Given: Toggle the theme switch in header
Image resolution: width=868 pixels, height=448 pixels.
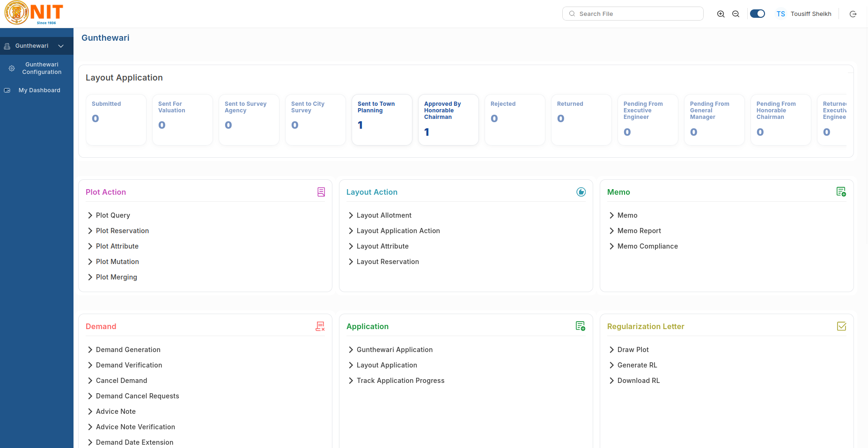Looking at the screenshot, I should click(x=758, y=14).
